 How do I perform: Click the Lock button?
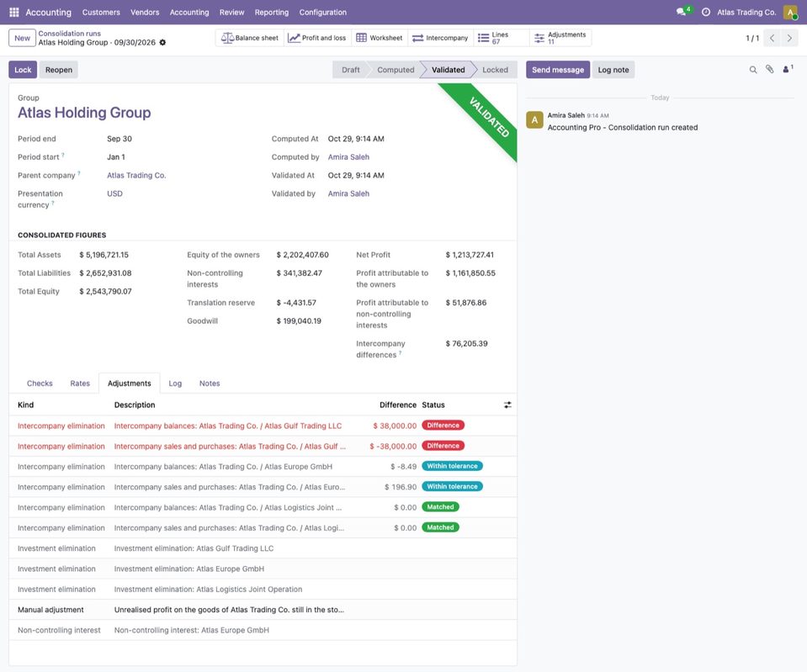click(x=23, y=70)
